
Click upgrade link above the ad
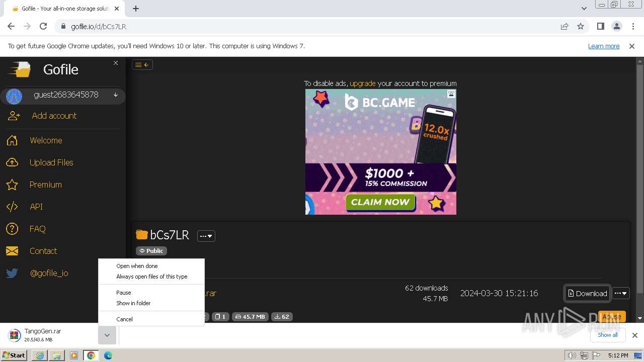(363, 83)
